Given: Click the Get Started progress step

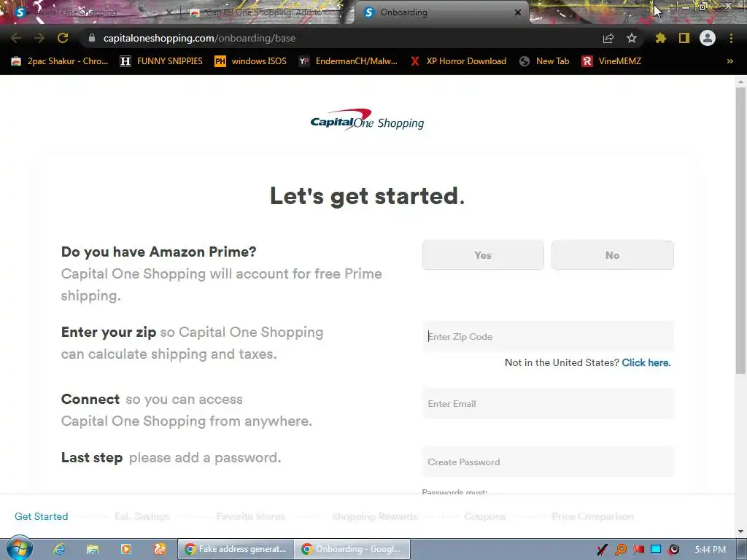Looking at the screenshot, I should [42, 516].
